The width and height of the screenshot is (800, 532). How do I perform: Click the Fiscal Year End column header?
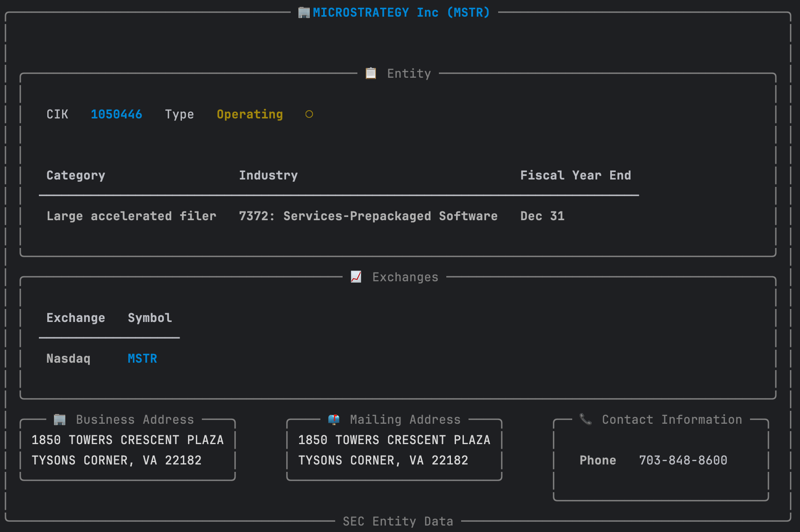point(575,175)
